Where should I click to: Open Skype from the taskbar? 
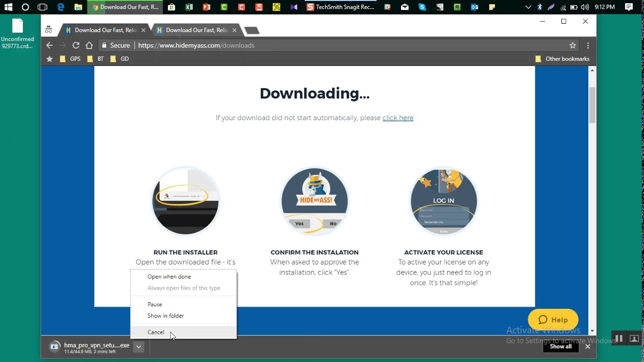pyautogui.click(x=422, y=7)
